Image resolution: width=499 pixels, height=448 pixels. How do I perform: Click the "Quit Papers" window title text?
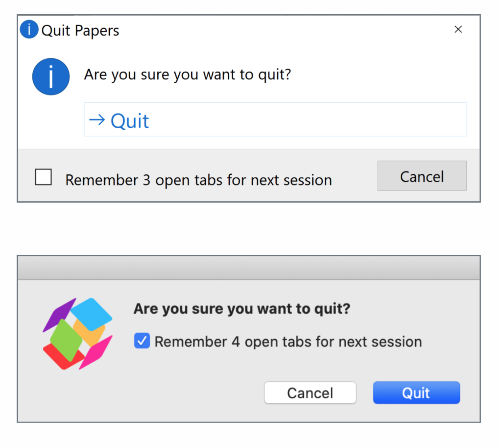coord(80,31)
